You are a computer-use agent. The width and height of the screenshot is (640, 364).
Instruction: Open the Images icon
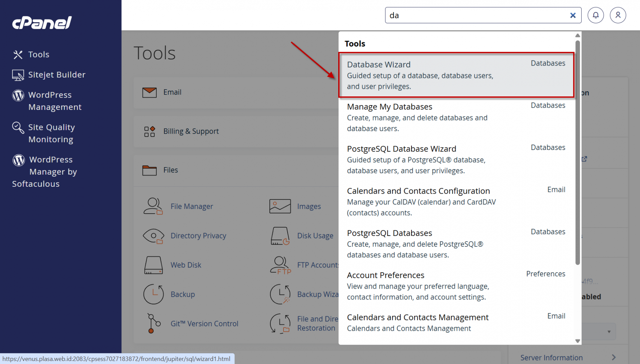280,206
